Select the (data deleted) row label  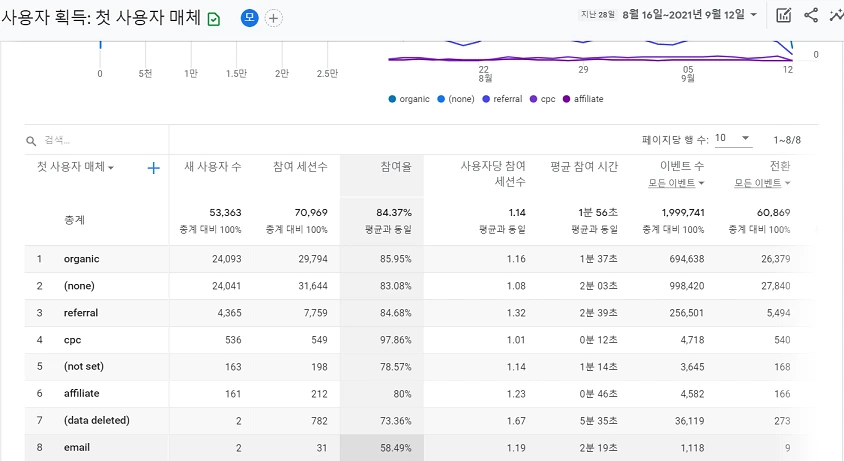click(x=96, y=420)
